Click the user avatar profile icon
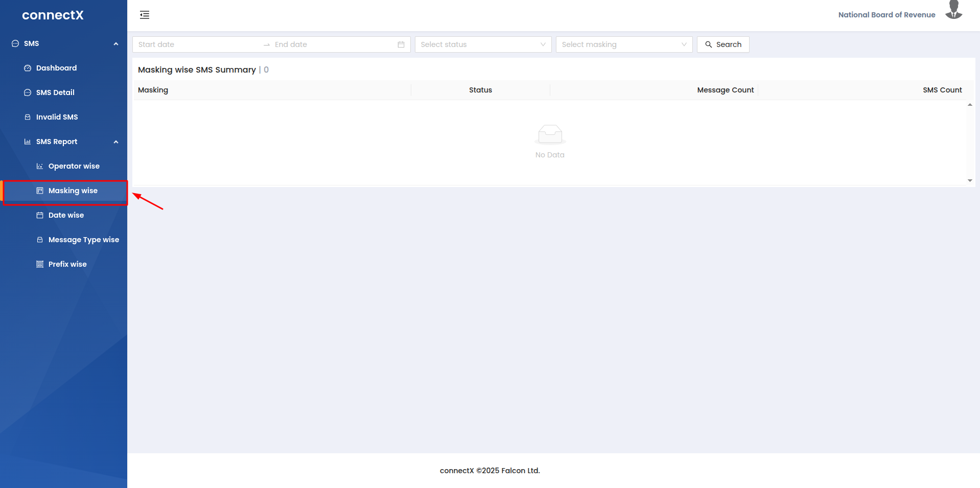 coord(953,11)
